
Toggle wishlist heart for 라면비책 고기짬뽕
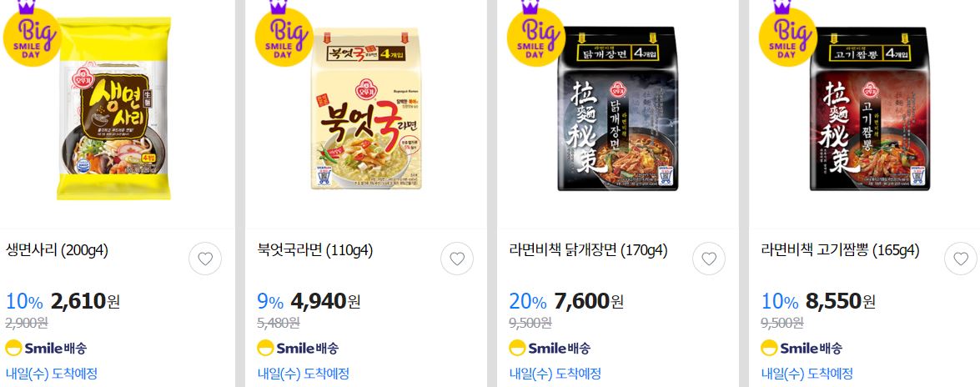(x=961, y=259)
